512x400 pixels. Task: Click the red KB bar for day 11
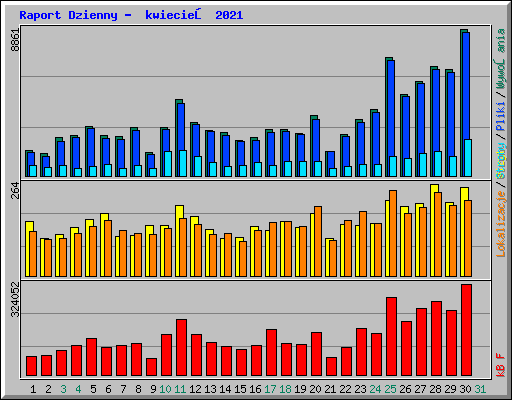tap(181, 348)
